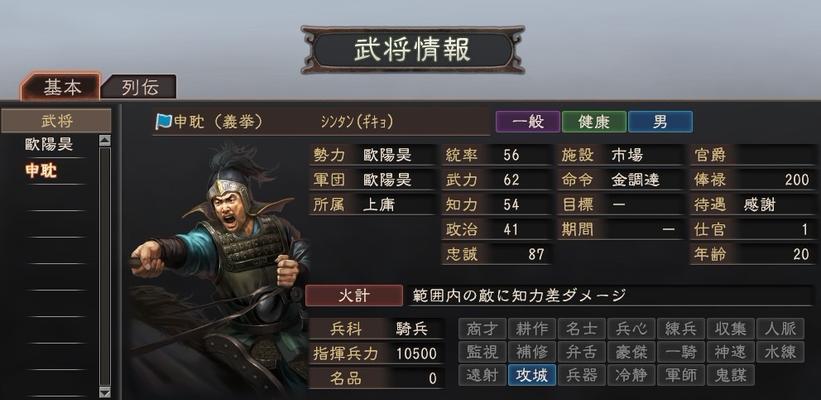821x400 pixels.
Task: Click the blue 男 gender tag
Action: (660, 122)
